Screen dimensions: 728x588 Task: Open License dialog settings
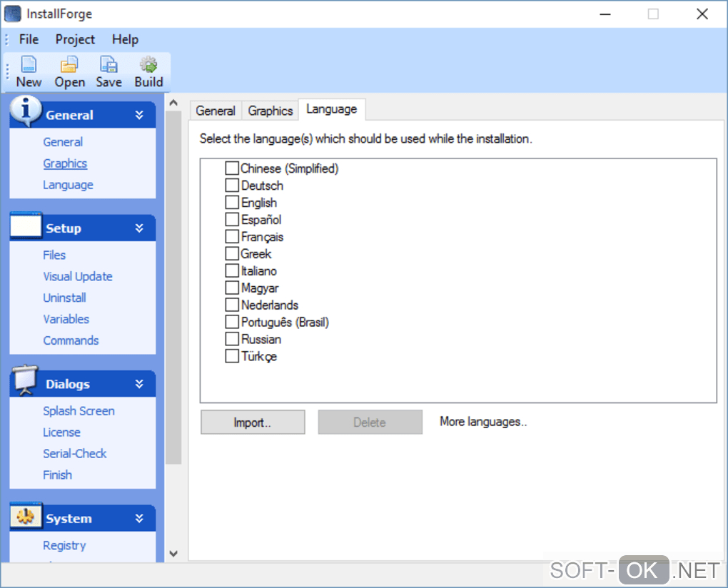coord(62,432)
